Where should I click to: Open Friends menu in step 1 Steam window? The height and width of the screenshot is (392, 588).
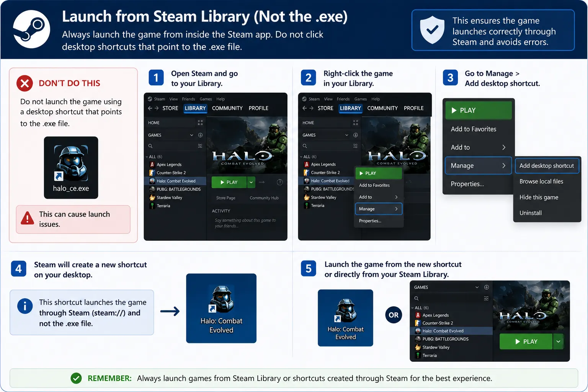(188, 99)
